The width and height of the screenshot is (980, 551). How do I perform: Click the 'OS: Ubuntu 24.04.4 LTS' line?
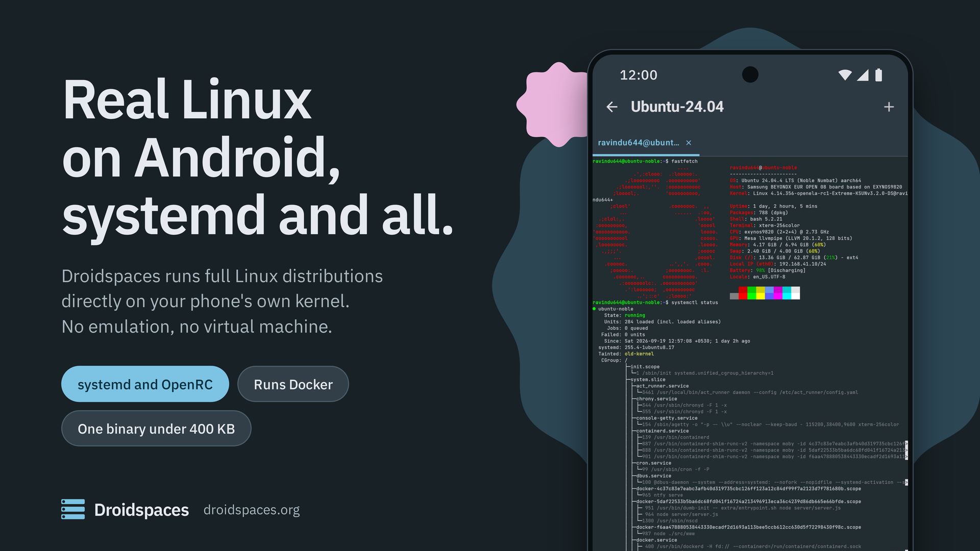tap(795, 181)
